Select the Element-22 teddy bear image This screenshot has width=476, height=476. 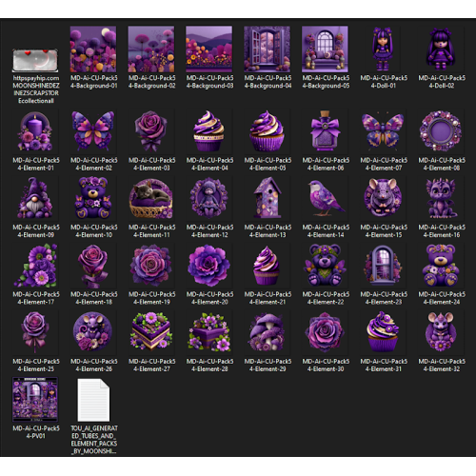(325, 266)
